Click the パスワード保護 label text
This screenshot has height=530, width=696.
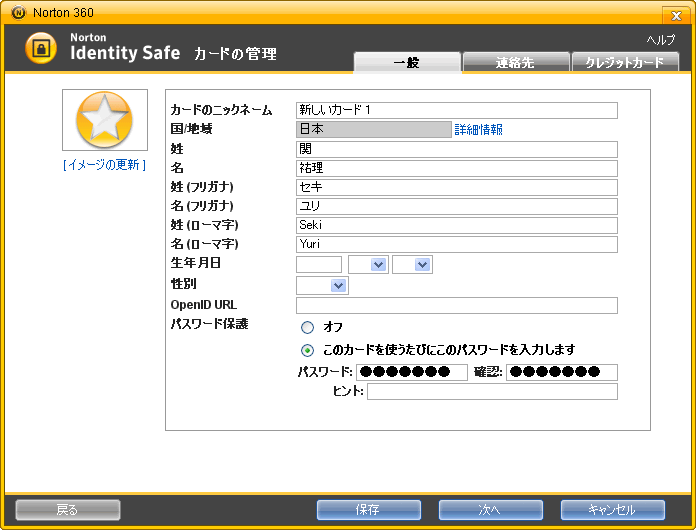[210, 324]
